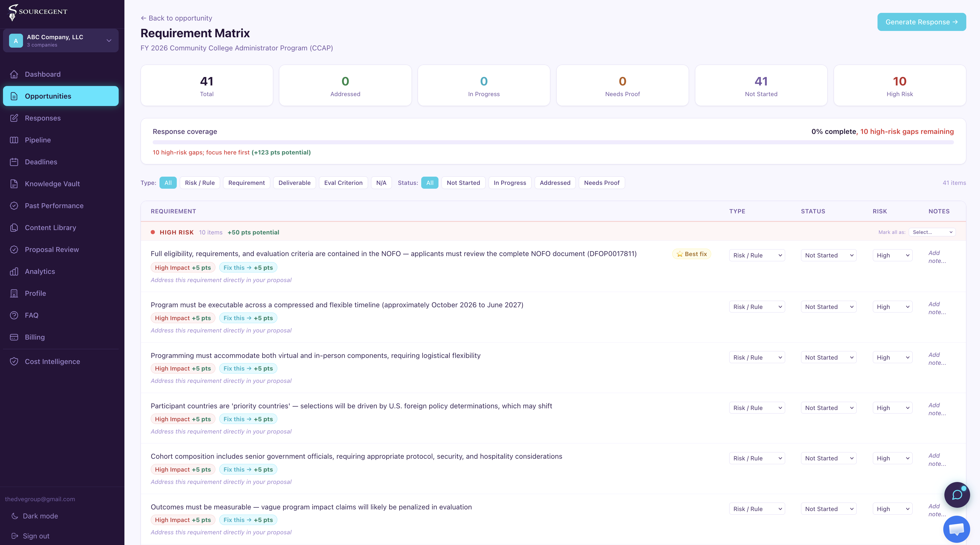Click the Pipeline columns icon
980x545 pixels.
tap(14, 140)
